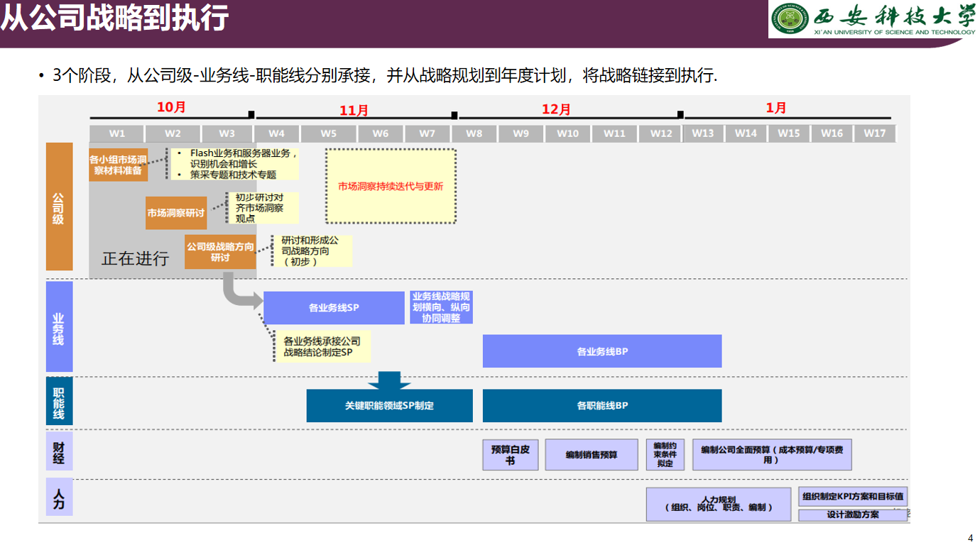Click the gray curved arrow to 各业务线SP
Viewport: 980px width, 545px height.
pyautogui.click(x=241, y=293)
